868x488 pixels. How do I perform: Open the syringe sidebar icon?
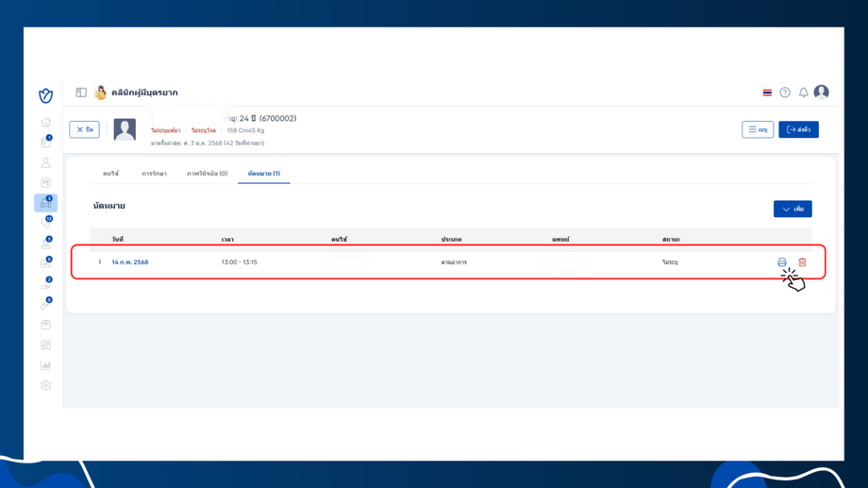46,304
